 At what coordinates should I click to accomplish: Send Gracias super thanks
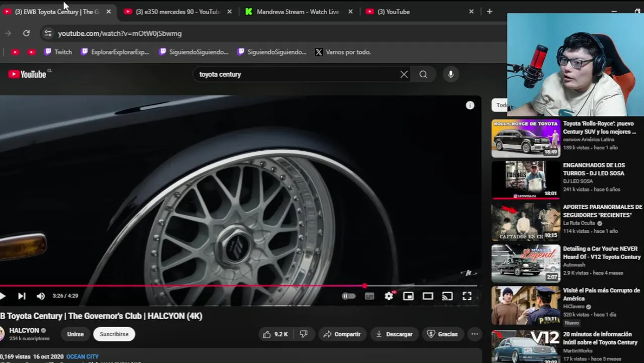click(x=442, y=334)
